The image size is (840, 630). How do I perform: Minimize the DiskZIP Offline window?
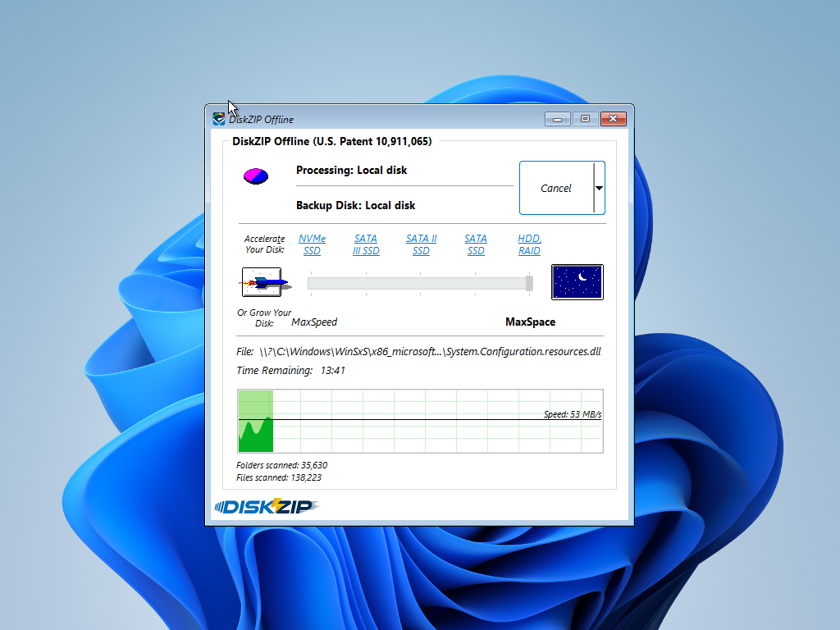557,119
